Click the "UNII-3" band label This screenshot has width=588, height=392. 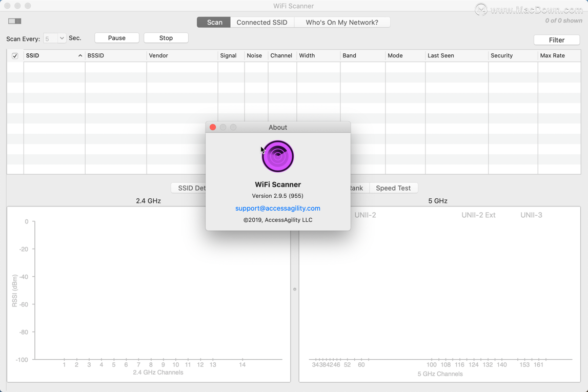(x=532, y=215)
